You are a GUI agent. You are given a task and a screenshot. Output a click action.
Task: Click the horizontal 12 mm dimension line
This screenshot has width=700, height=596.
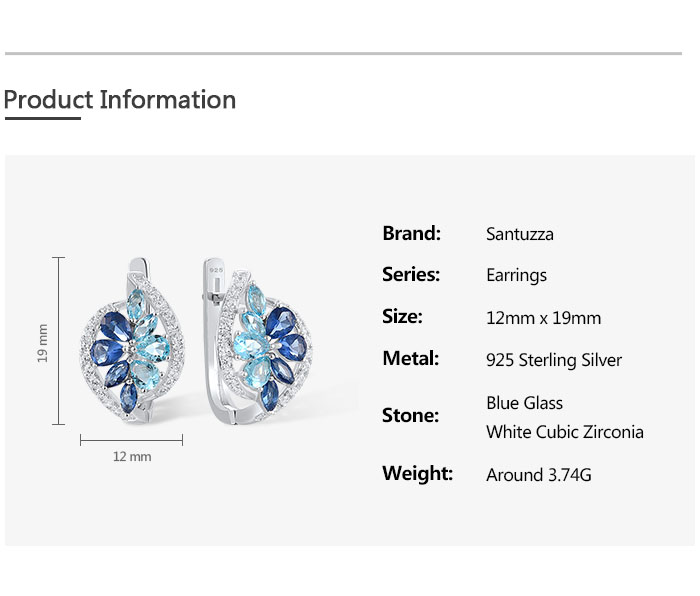pyautogui.click(x=131, y=440)
